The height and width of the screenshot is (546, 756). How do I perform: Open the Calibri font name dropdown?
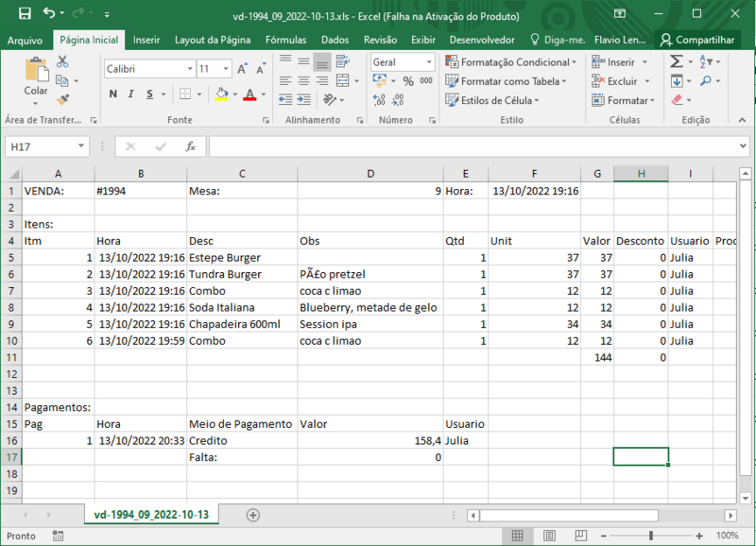click(x=190, y=69)
